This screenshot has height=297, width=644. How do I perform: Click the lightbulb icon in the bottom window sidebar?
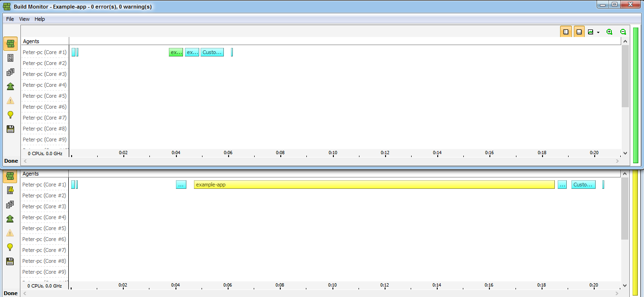click(10, 247)
